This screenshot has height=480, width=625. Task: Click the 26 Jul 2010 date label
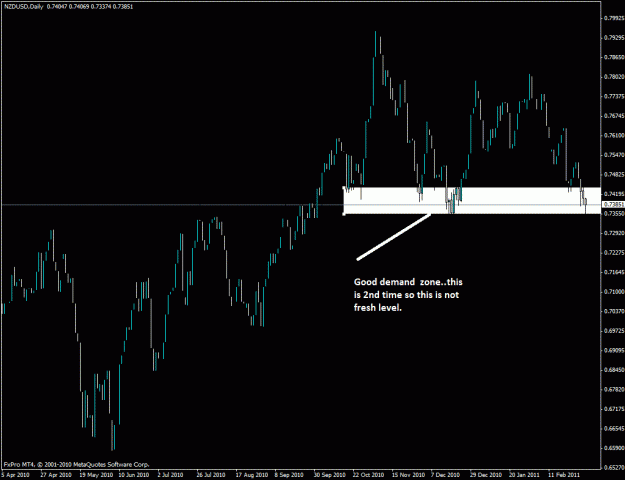tap(211, 475)
